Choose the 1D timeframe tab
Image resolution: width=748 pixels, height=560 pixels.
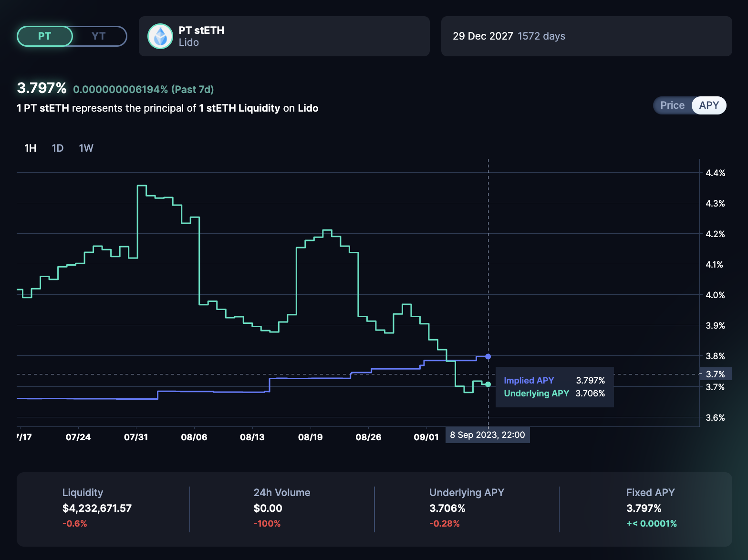click(58, 148)
